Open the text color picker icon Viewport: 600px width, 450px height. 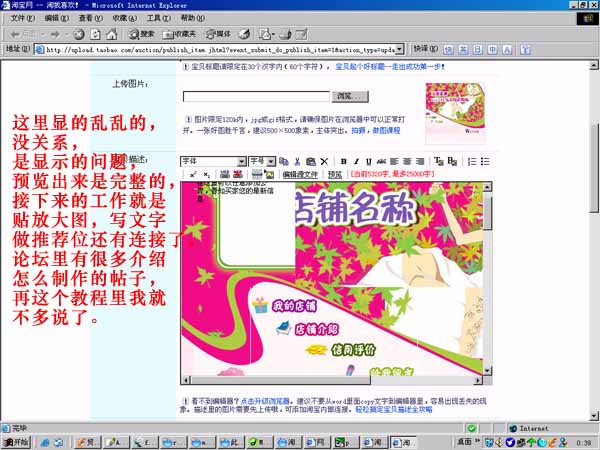[439, 161]
